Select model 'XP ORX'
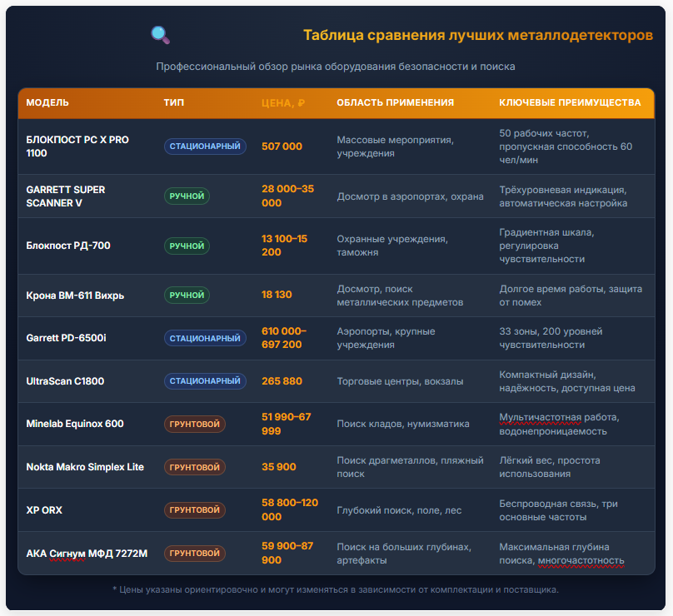This screenshot has height=616, width=673. click(44, 510)
